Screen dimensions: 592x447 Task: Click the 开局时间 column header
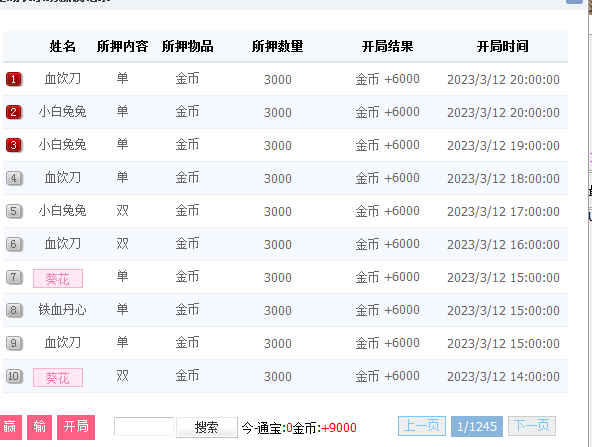coord(503,46)
